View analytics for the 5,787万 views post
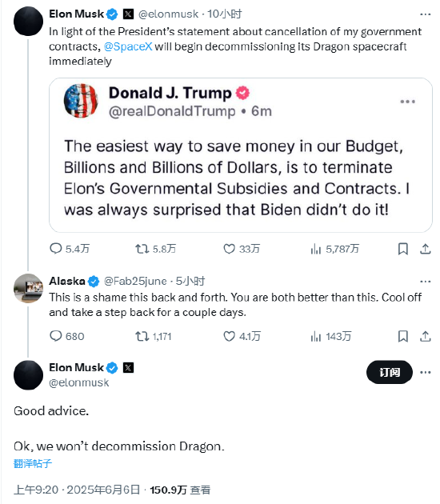Viewport: 440px width, 504px height. (x=316, y=249)
